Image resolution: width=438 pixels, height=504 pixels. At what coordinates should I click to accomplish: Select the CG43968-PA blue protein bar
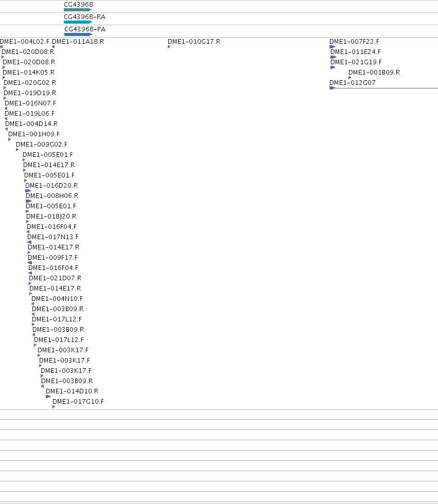[x=78, y=34]
